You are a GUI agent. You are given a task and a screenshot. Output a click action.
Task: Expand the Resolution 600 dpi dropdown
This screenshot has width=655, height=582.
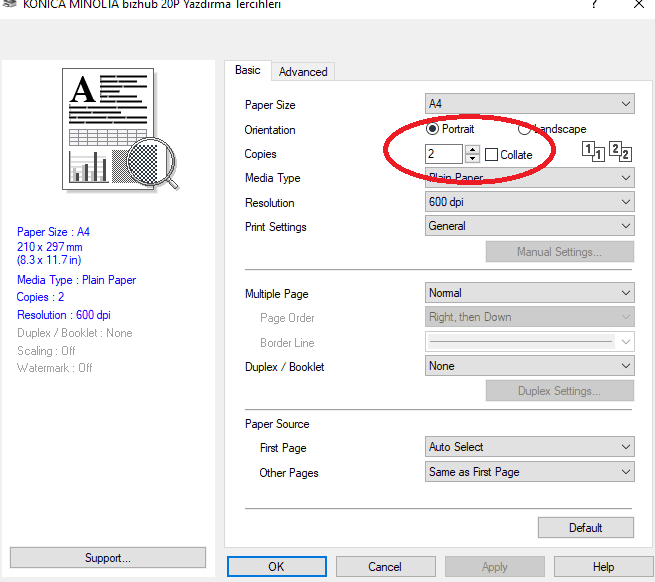click(x=529, y=202)
